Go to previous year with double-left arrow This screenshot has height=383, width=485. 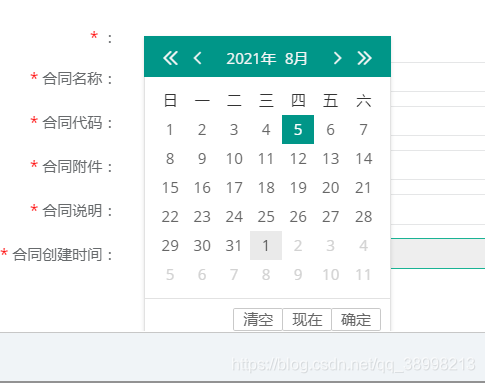click(170, 58)
